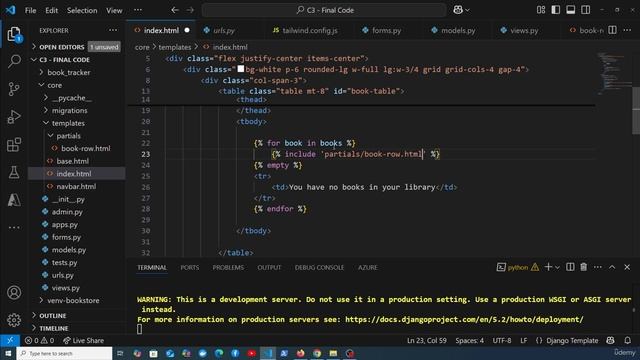Open the View menu
Screen dimensions: 640x360
pyautogui.click(x=114, y=10)
